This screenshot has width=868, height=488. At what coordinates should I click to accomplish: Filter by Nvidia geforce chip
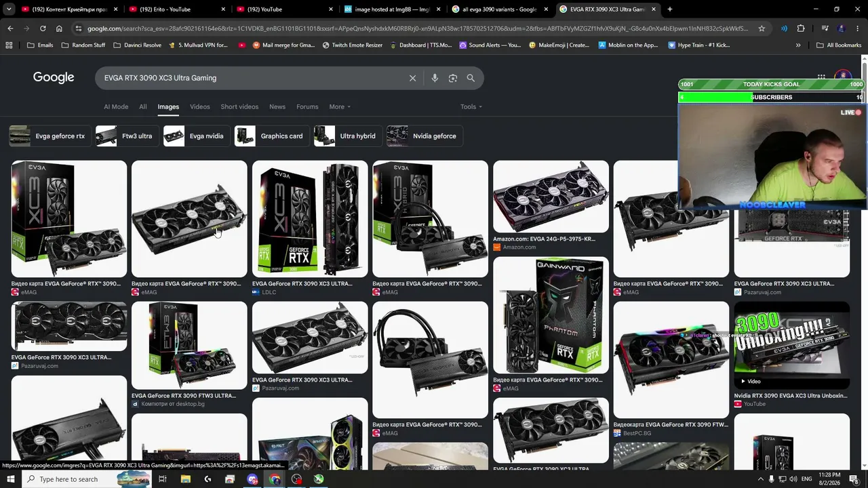coord(425,136)
